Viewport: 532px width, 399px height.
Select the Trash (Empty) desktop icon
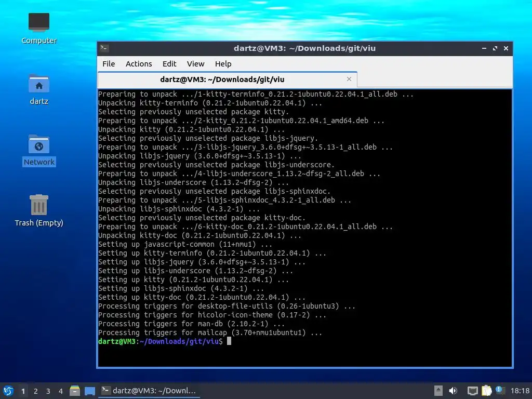(x=39, y=210)
